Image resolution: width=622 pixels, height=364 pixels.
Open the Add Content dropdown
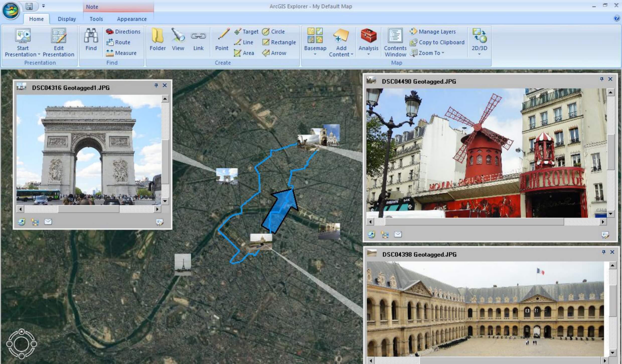point(341,43)
